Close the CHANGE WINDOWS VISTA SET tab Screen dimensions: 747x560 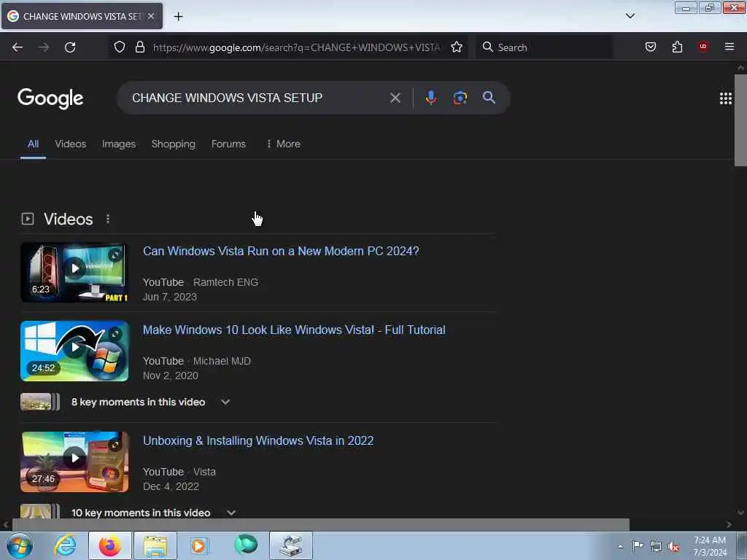click(x=151, y=16)
